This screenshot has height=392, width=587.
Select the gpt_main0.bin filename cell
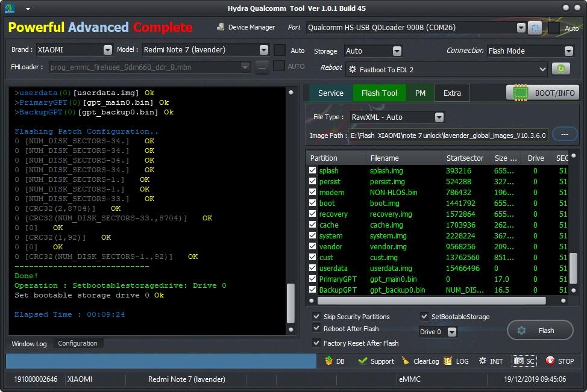coord(393,279)
